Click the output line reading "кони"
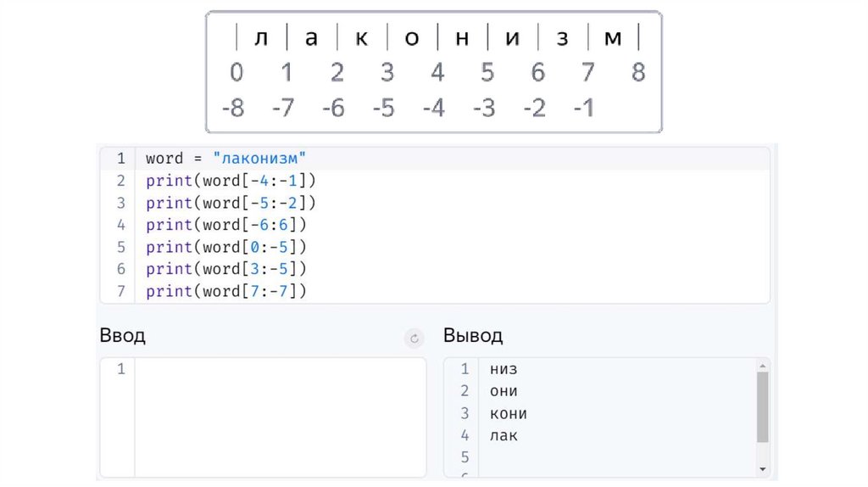The width and height of the screenshot is (868, 487). tap(509, 413)
